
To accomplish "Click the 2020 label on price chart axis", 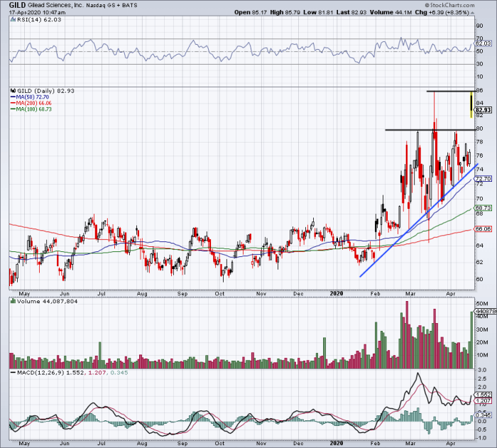I will coord(337,294).
